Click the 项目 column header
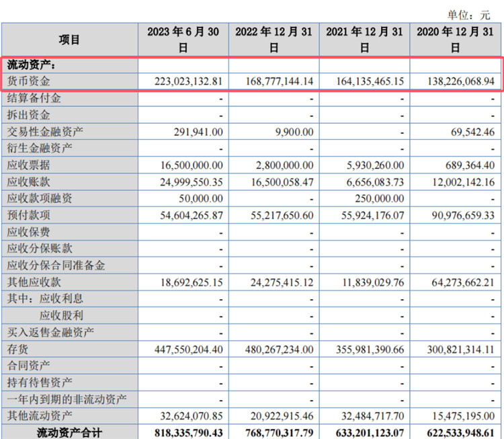Viewport: 504px width, 439px height. [69, 40]
